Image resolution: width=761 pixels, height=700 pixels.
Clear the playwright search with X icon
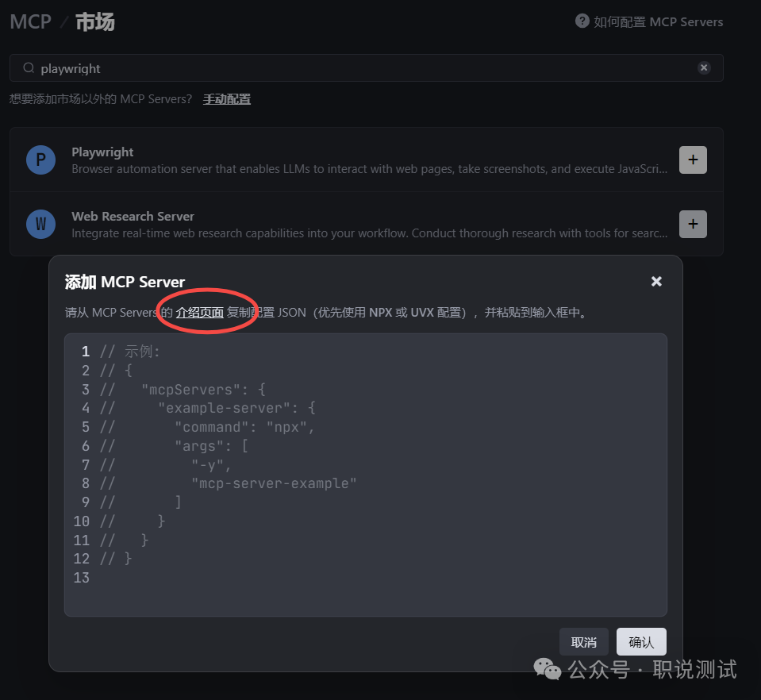[704, 67]
